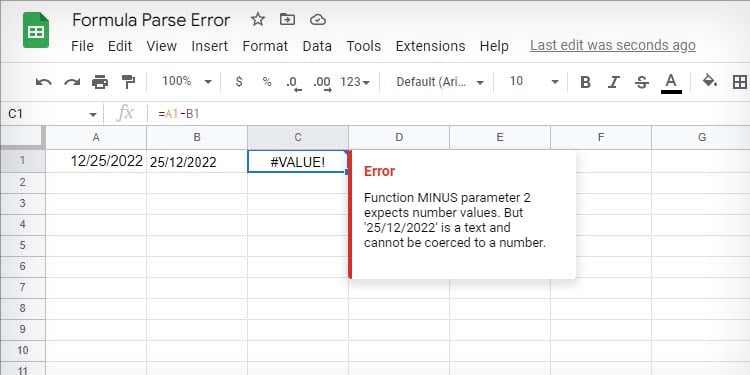Select column A header
This screenshot has height=375, width=750.
click(x=96, y=137)
